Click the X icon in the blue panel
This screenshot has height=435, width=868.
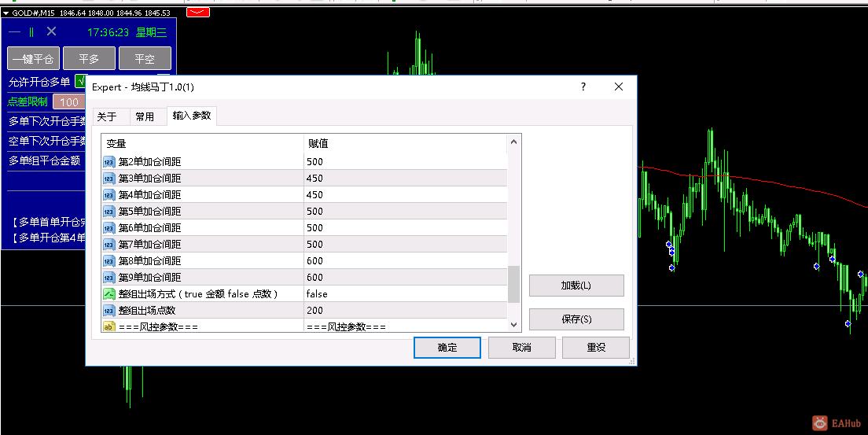coord(51,31)
